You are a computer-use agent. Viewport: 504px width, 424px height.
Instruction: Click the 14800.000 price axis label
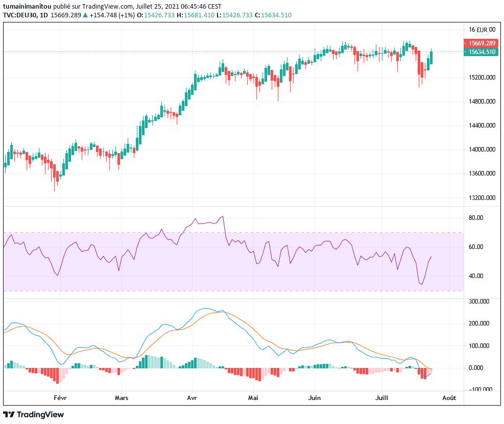point(482,102)
